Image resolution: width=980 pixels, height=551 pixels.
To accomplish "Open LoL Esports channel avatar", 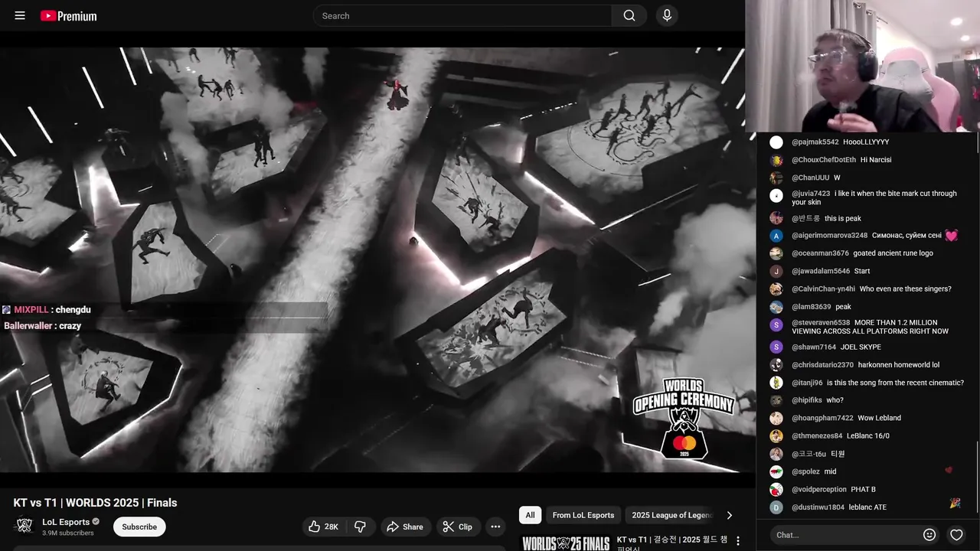I will click(24, 526).
